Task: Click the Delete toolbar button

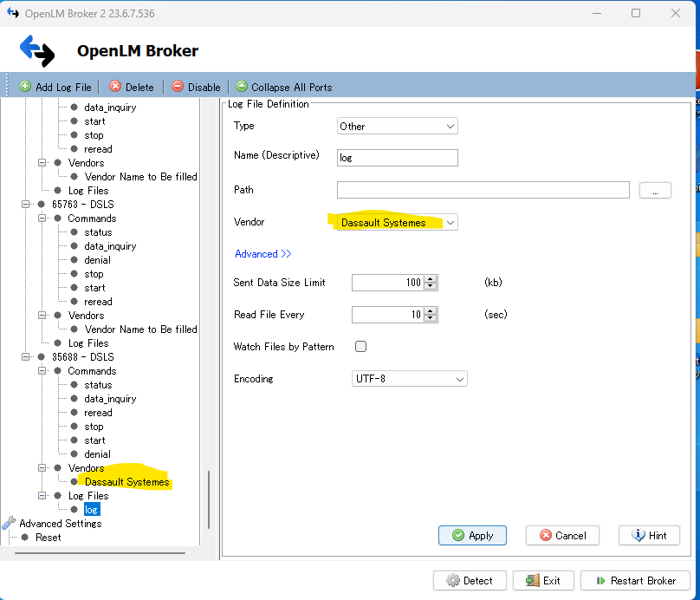Action: pos(132,87)
